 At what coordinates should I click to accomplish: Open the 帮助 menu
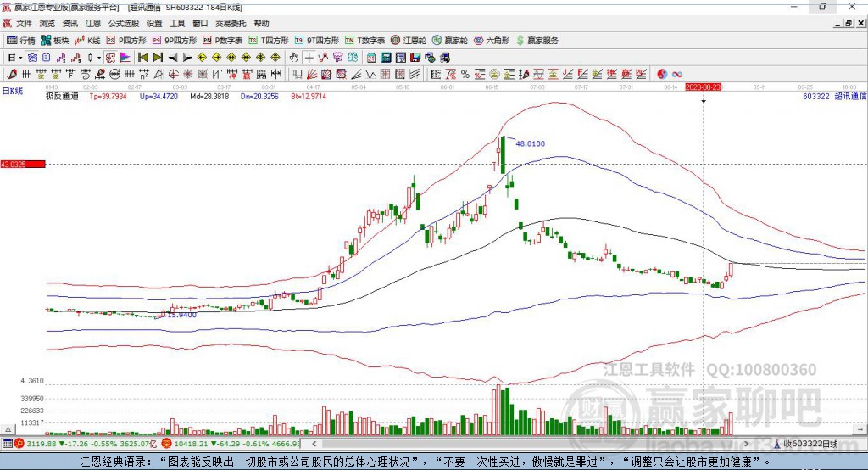(x=261, y=23)
